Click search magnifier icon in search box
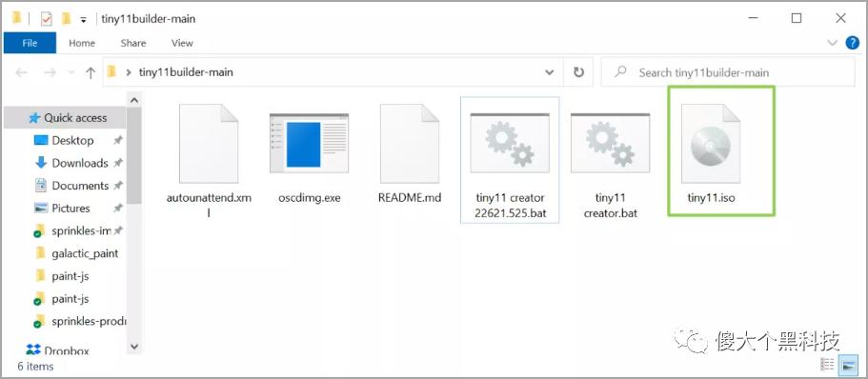The image size is (868, 379). pos(621,72)
